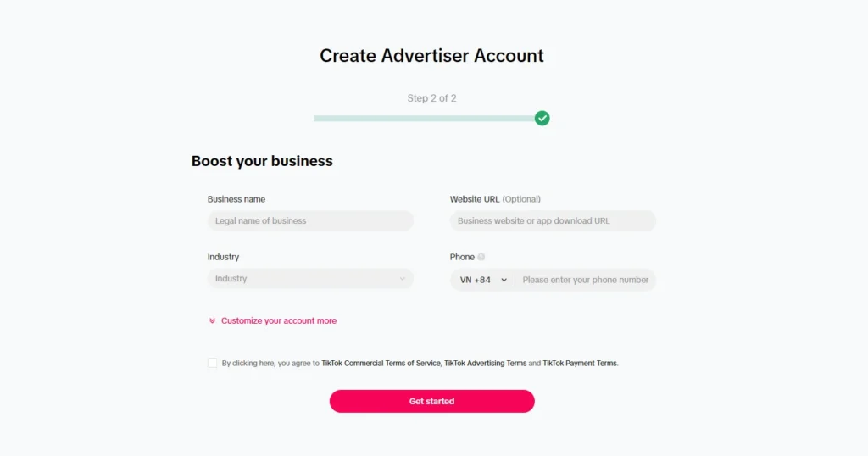Click the green checkmark progress icon
The height and width of the screenshot is (456, 868).
(542, 118)
